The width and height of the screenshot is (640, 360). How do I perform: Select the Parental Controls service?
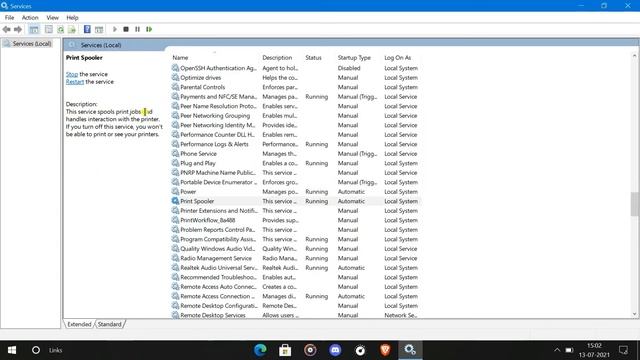(x=296, y=87)
